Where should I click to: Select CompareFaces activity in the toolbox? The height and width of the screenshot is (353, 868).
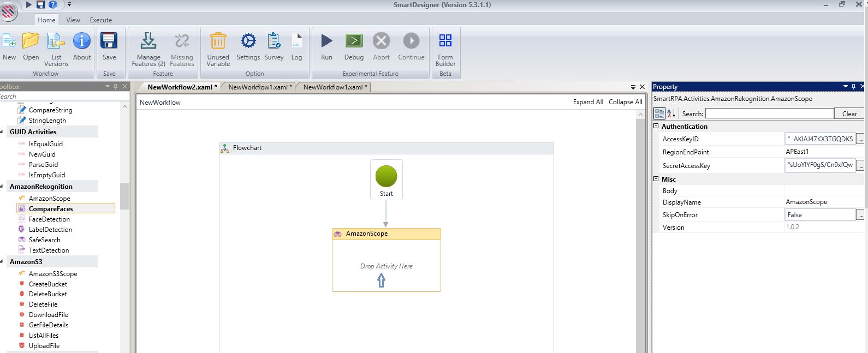pyautogui.click(x=51, y=209)
